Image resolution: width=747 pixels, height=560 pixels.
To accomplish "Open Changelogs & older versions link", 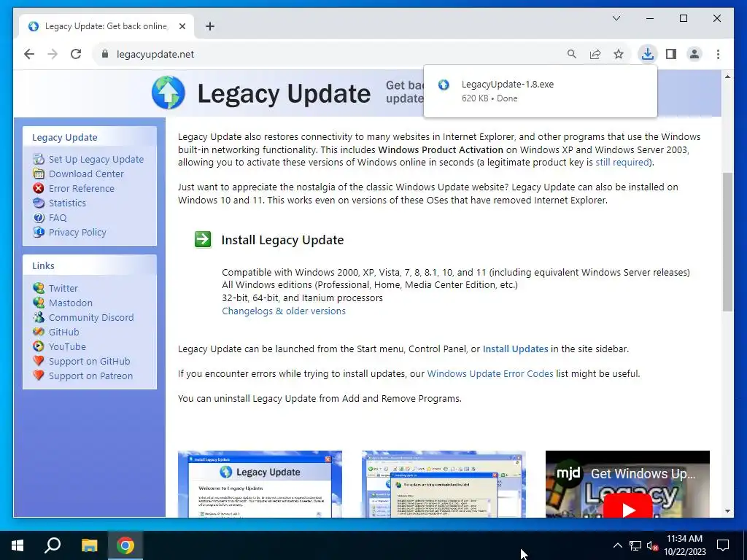I will coord(284,311).
